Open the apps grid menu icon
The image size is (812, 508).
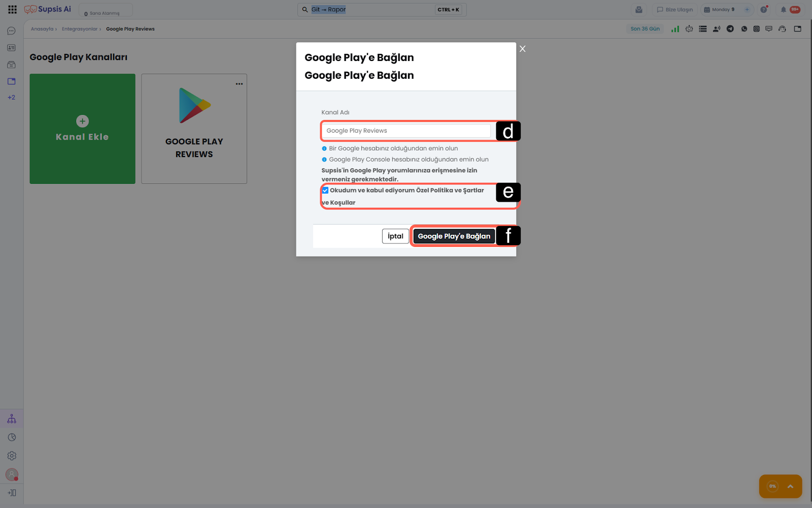(12, 10)
